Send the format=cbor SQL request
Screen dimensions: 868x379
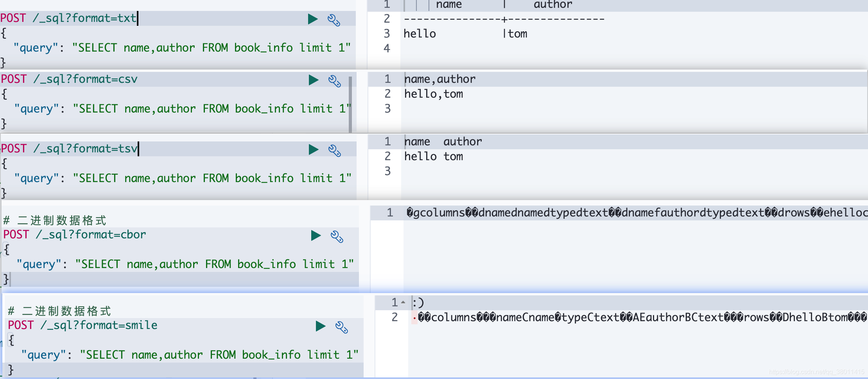coord(316,235)
